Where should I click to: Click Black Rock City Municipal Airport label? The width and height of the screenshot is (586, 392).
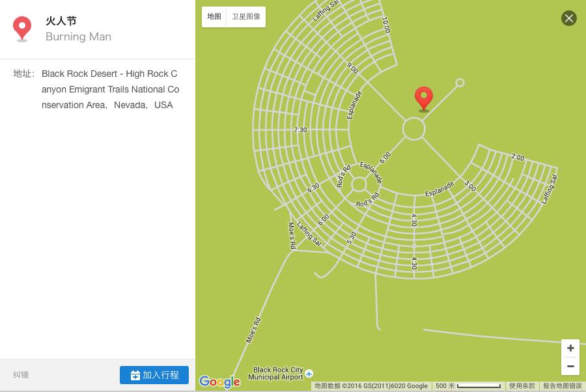point(276,373)
